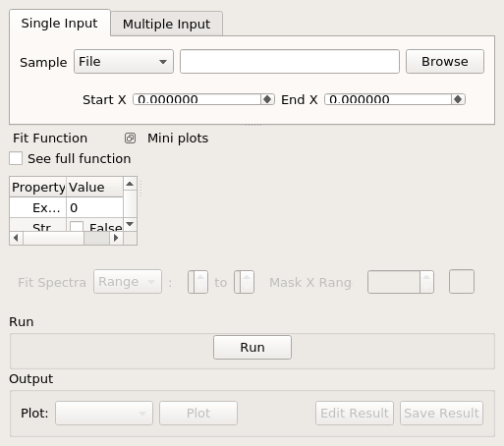Click the Mask X Range spinbox
This screenshot has height=446, width=504.
click(x=401, y=282)
